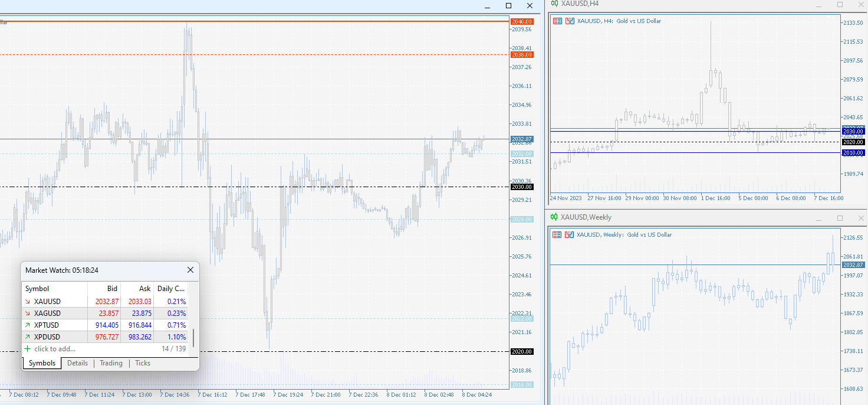The image size is (868, 405).
Task: Sort Market Watch by the Bid column header
Action: 104,289
